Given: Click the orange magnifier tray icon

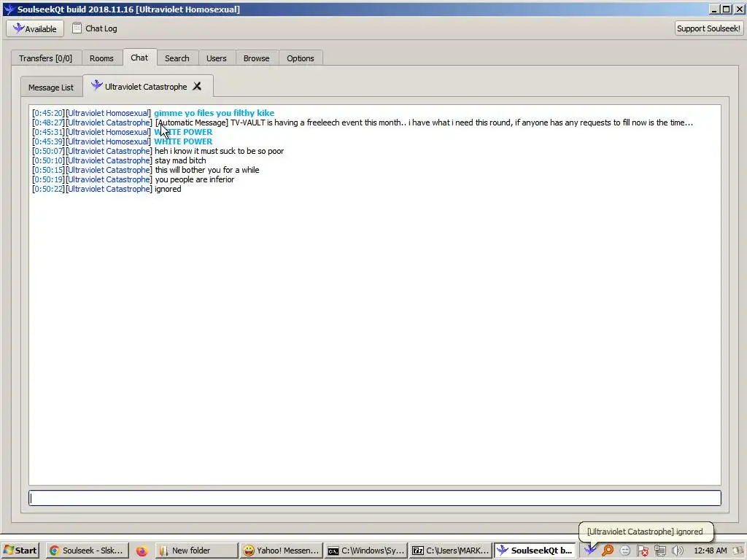Looking at the screenshot, I should point(608,550).
